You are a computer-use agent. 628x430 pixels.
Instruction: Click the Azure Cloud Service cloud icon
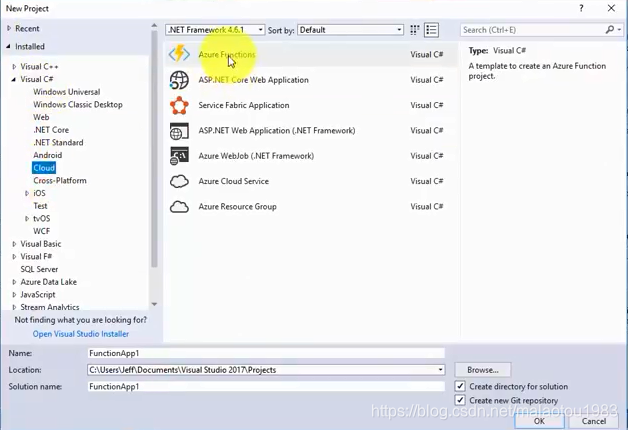[179, 181]
